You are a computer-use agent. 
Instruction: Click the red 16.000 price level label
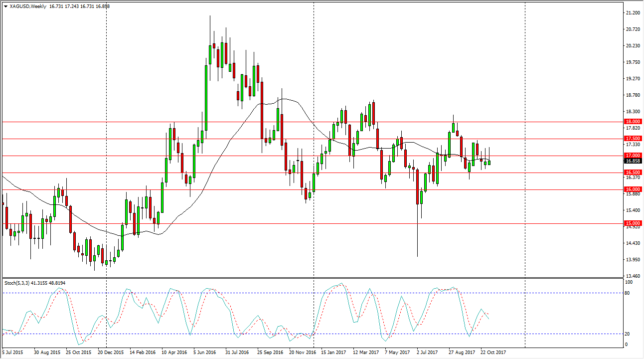pyautogui.click(x=633, y=189)
